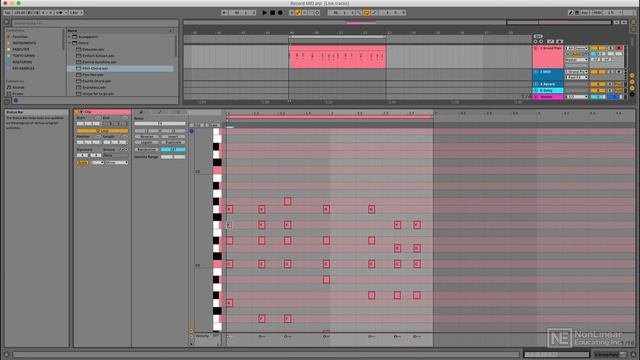This screenshot has height=360, width=640.
Task: Toggle the Mixer section show button
Action: point(632,88)
